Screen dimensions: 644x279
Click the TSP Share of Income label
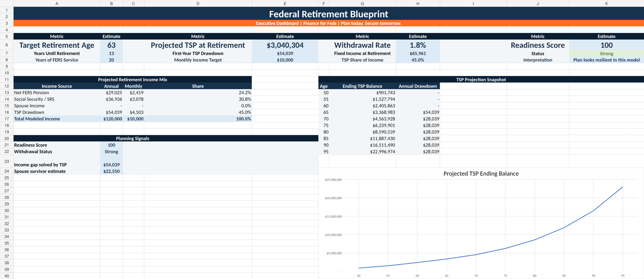362,60
